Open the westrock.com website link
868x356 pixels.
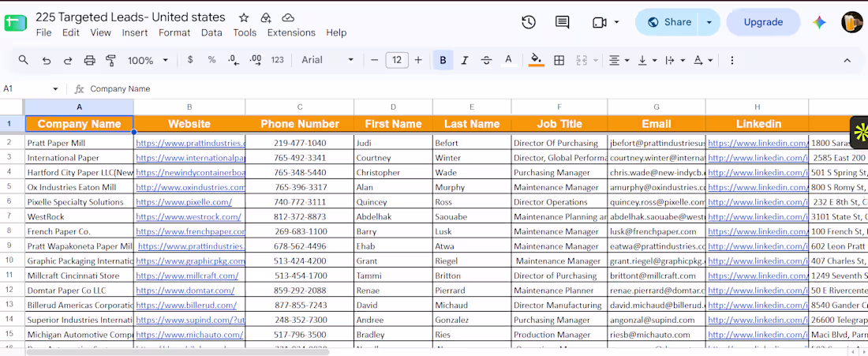(x=189, y=217)
